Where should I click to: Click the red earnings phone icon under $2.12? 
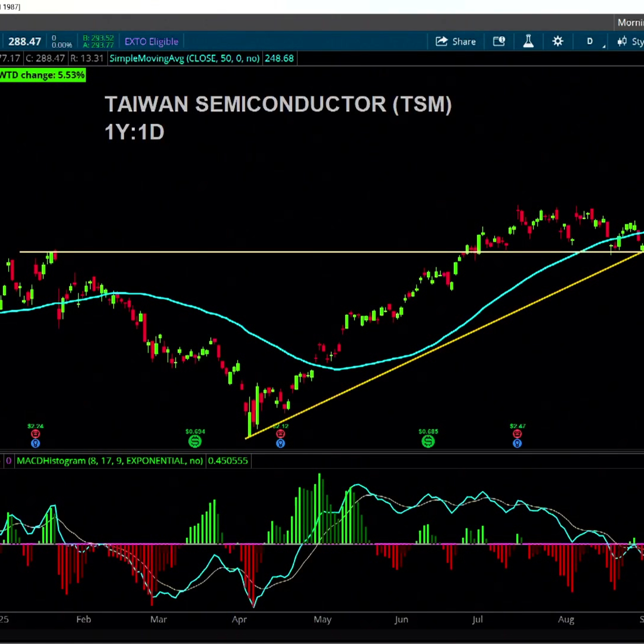coord(280,434)
